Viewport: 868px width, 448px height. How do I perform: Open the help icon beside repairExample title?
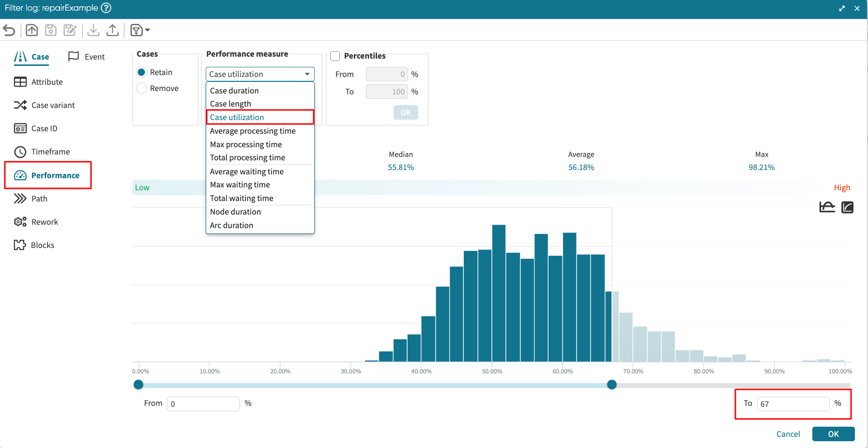[106, 8]
